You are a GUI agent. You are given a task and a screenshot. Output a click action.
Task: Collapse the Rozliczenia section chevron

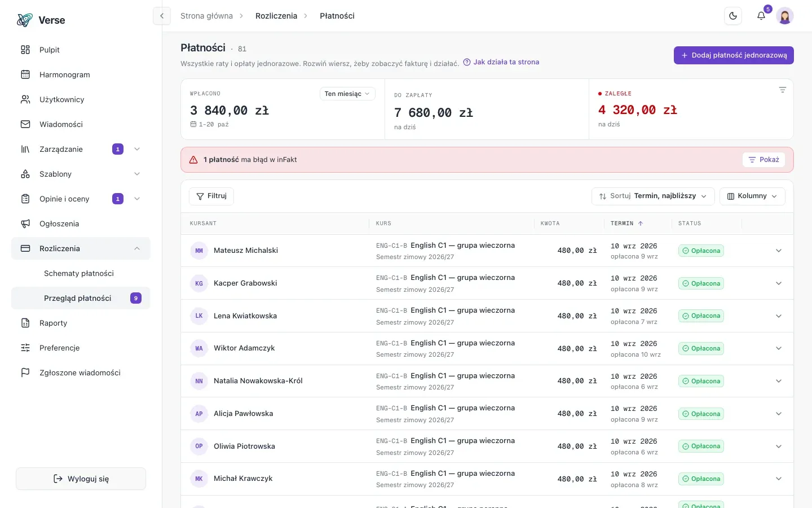(x=137, y=248)
